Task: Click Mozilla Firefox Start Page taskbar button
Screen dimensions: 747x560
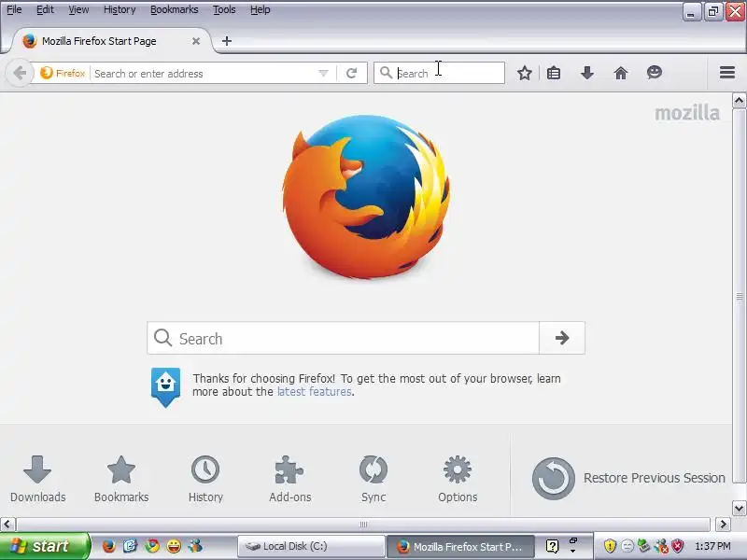Action: pos(460,546)
